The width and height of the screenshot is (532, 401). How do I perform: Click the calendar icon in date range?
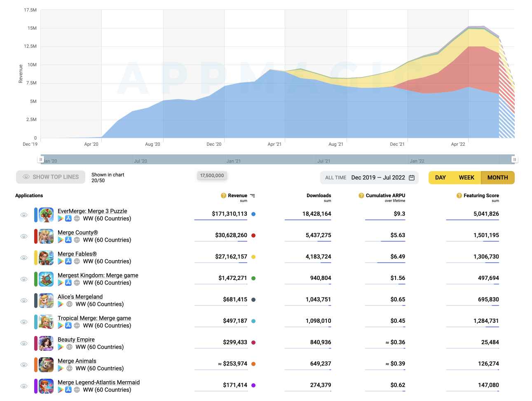tap(412, 177)
